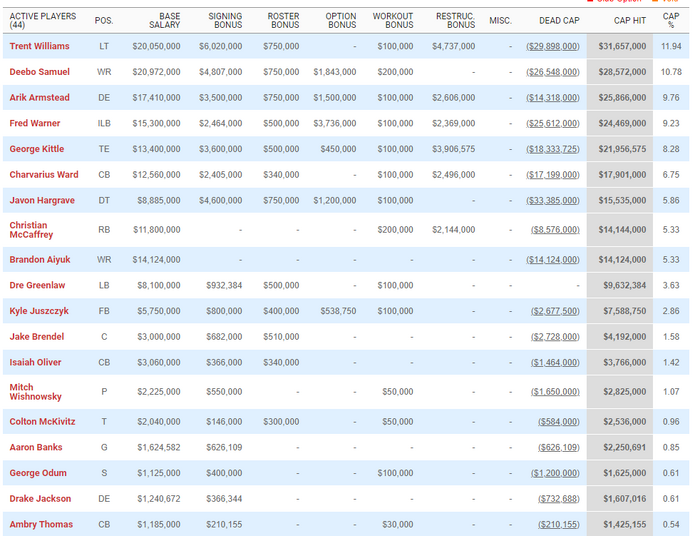Open Aaron Banks dead cap ($626,109)
Screen dimensions: 700x536
click(558, 447)
